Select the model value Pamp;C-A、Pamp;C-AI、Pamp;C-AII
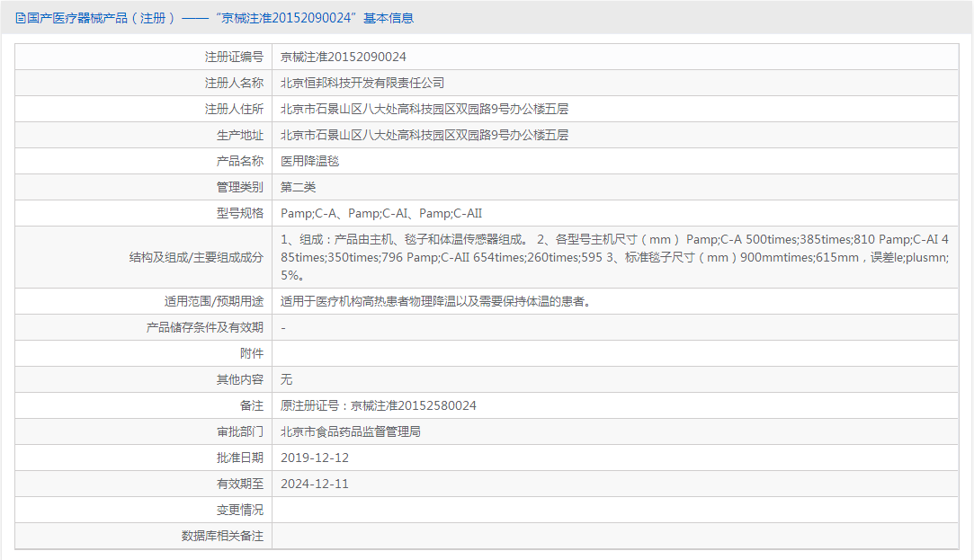 381,214
